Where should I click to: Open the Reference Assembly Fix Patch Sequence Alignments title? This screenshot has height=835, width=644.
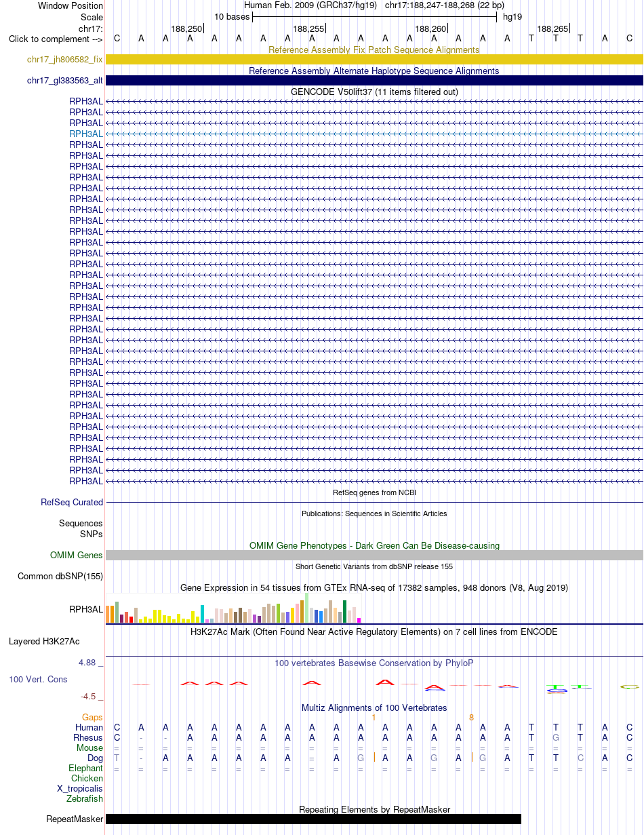tap(374, 50)
